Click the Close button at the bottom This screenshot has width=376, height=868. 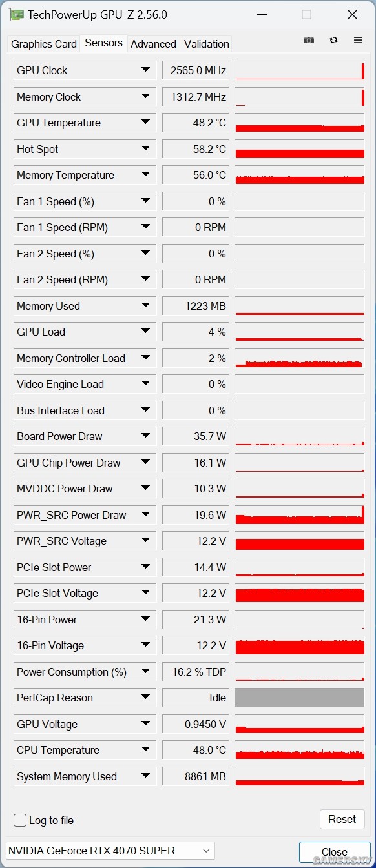[x=335, y=852]
